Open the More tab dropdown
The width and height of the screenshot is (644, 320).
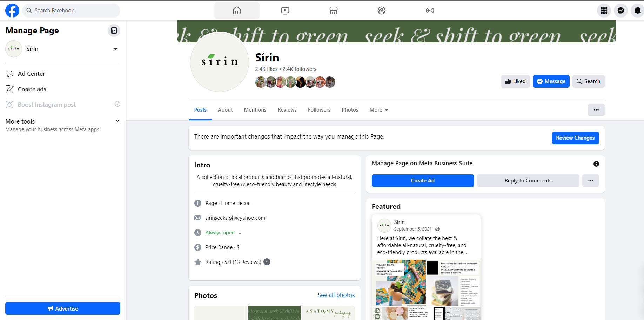click(379, 110)
